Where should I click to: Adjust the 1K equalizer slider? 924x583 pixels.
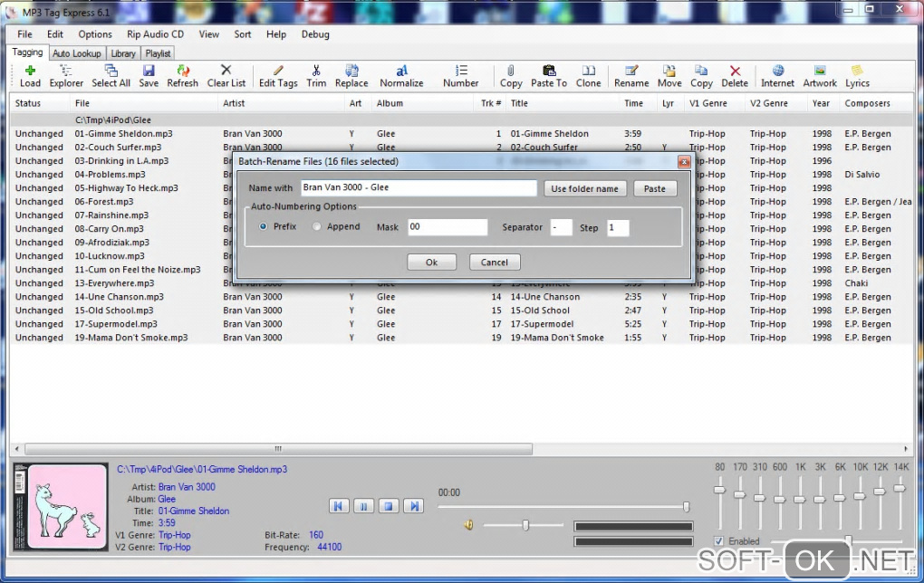[x=800, y=500]
